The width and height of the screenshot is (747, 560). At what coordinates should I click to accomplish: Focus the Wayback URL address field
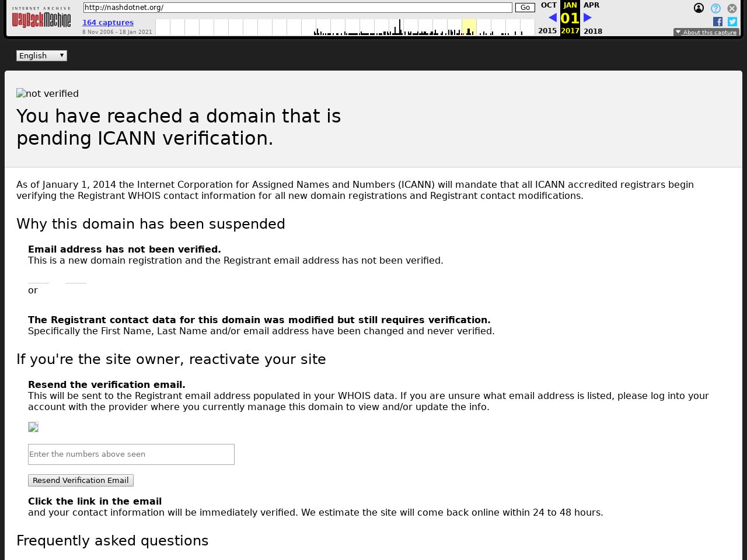(298, 8)
